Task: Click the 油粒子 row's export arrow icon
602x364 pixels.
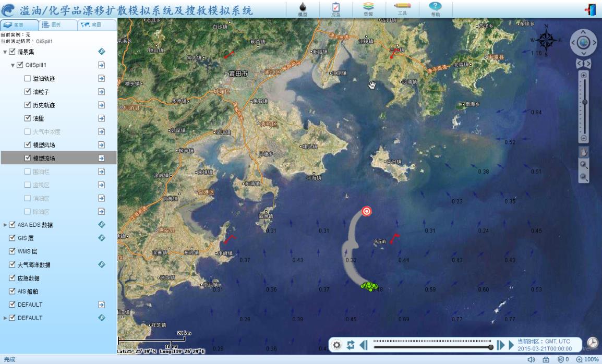Action: click(x=101, y=92)
